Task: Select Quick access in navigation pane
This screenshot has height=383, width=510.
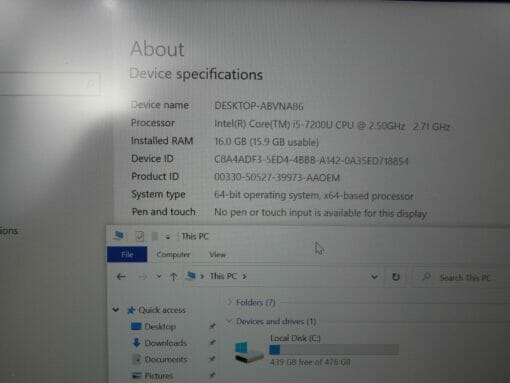Action: pos(162,310)
